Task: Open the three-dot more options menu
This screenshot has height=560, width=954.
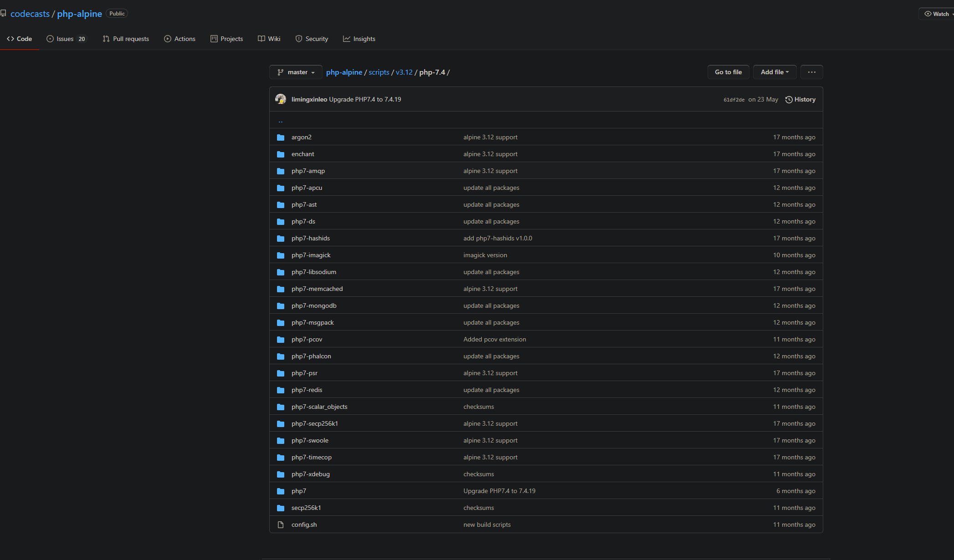Action: coord(811,72)
